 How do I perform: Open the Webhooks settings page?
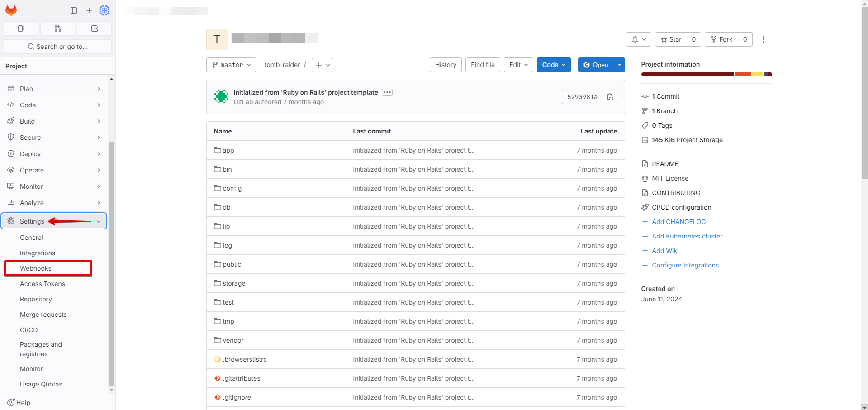[36, 268]
